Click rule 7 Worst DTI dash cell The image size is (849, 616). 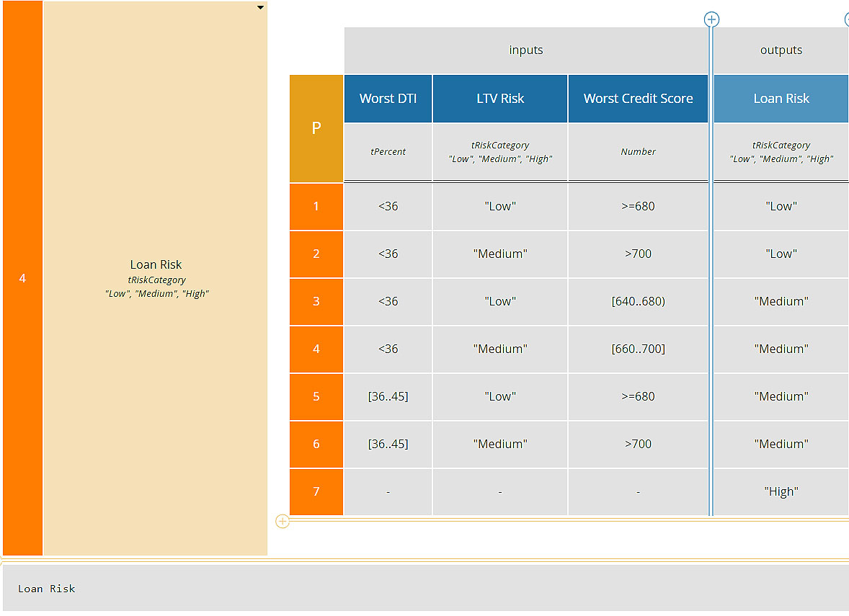tap(388, 492)
